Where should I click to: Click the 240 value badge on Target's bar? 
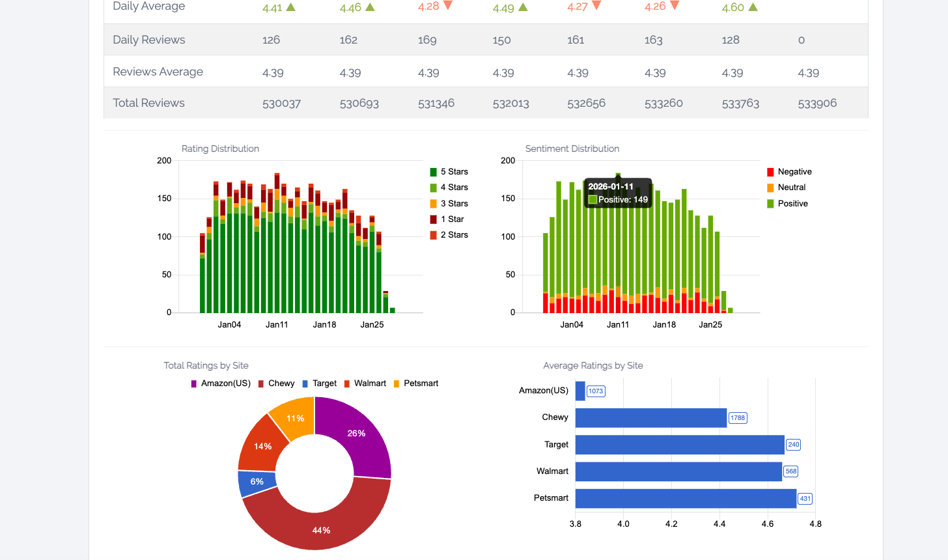pos(793,445)
